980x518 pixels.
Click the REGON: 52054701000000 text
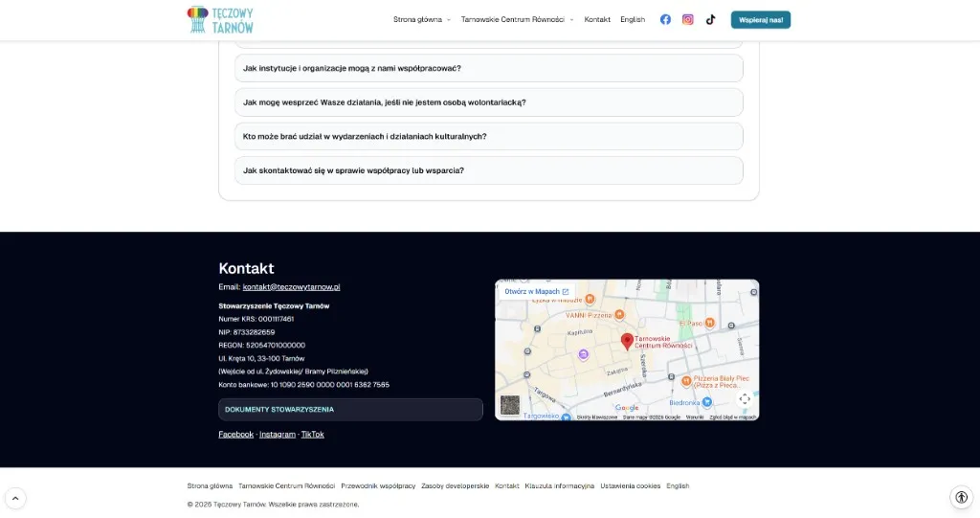262,346
